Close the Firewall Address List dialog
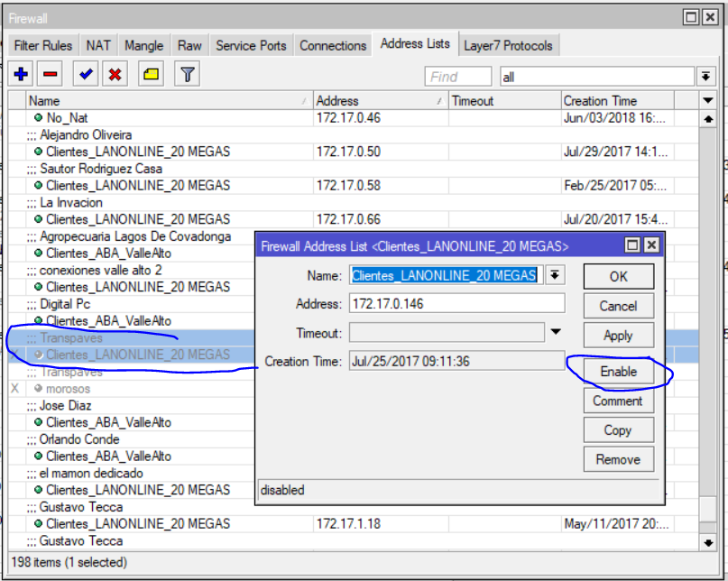The height and width of the screenshot is (581, 728). (x=652, y=244)
